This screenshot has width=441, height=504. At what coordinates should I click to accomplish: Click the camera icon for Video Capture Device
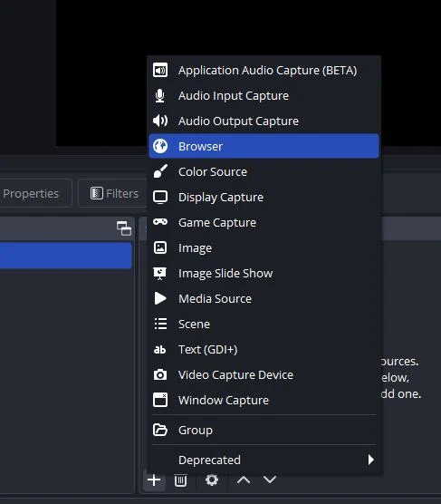click(160, 374)
